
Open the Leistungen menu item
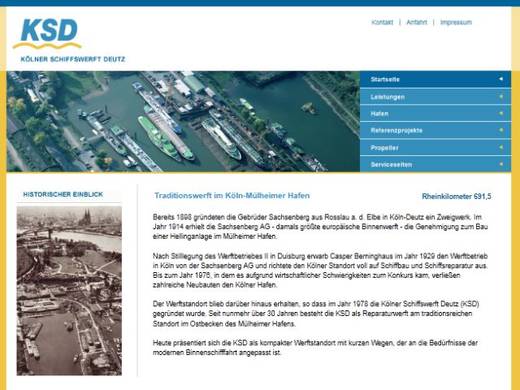pyautogui.click(x=435, y=97)
